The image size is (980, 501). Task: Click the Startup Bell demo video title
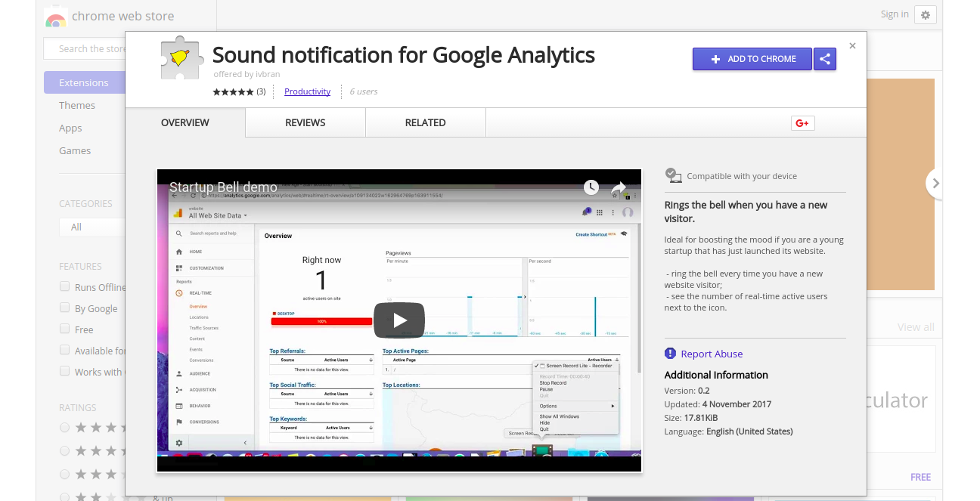pos(223,187)
